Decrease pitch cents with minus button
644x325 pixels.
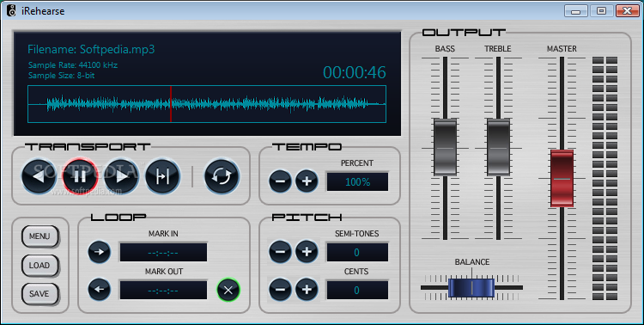coord(281,290)
